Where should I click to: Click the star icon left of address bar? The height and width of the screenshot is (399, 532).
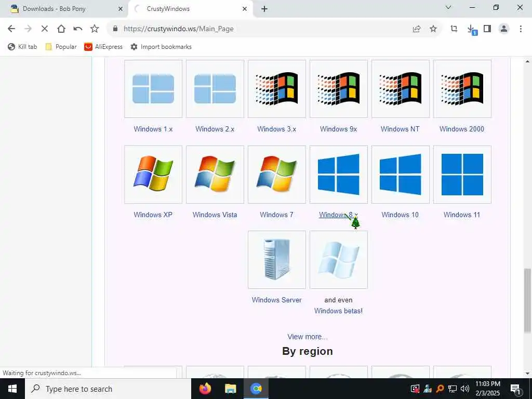click(x=95, y=29)
